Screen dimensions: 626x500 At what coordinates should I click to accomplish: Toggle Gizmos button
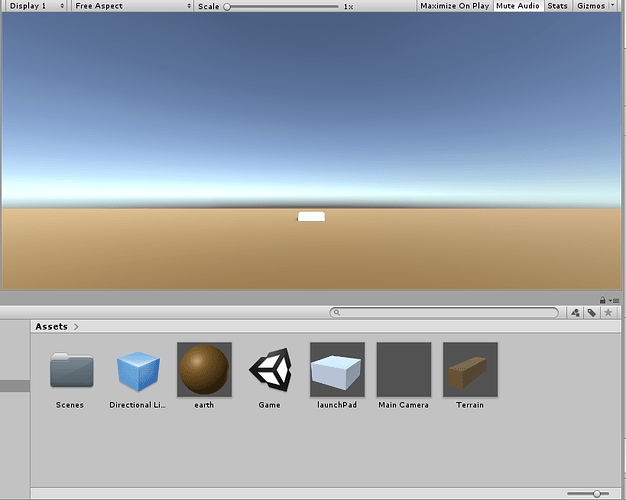click(x=591, y=6)
